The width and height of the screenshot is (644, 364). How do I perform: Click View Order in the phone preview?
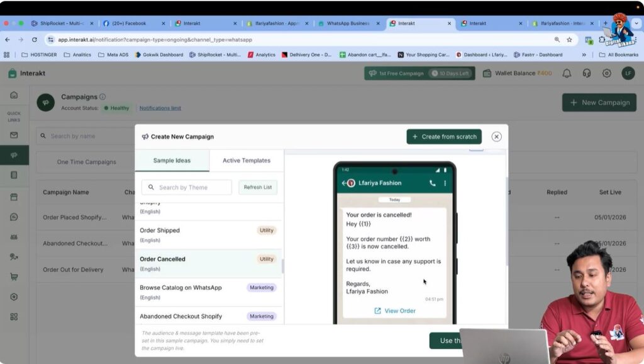(x=395, y=310)
